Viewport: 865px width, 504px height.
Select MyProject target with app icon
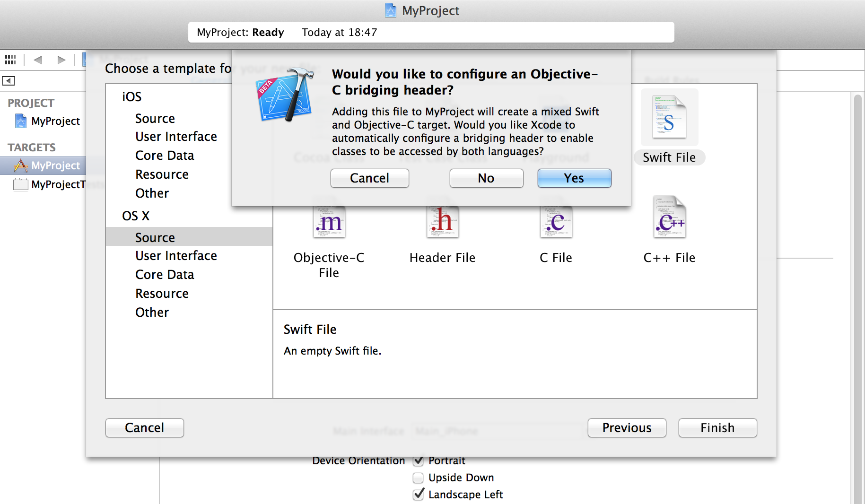pyautogui.click(x=43, y=165)
